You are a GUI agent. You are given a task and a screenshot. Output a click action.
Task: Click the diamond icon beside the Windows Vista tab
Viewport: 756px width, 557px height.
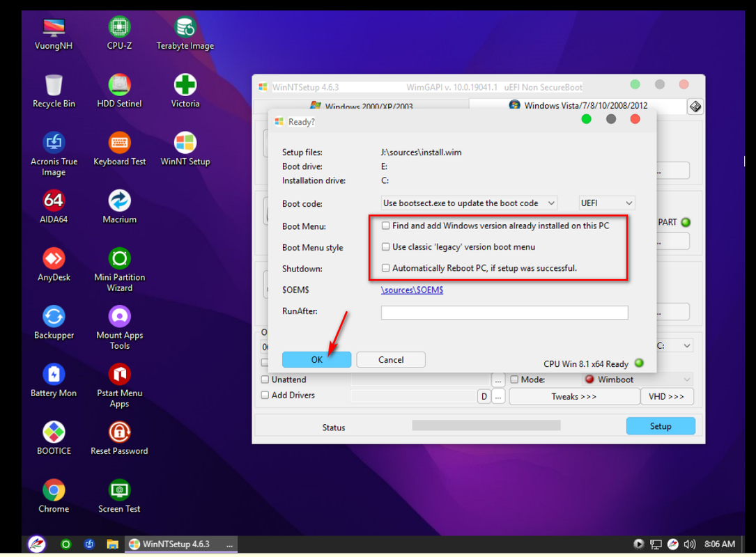695,106
